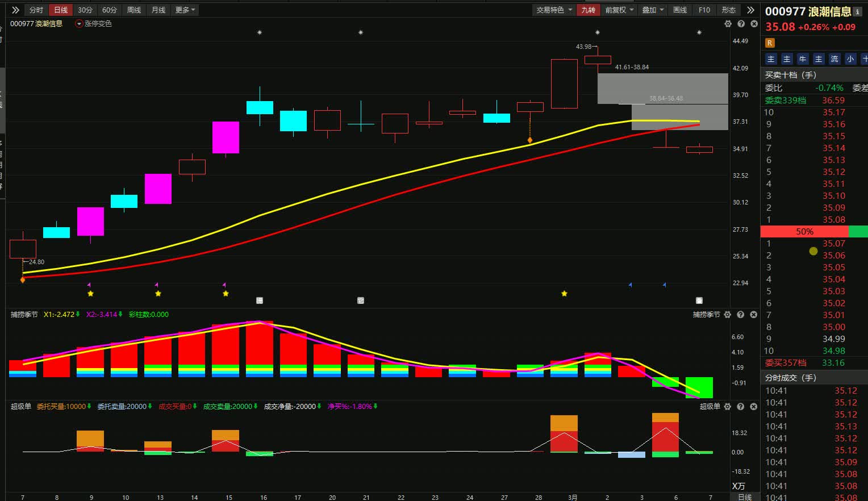
Task: Open main chart help question-mark icon
Action: click(741, 24)
